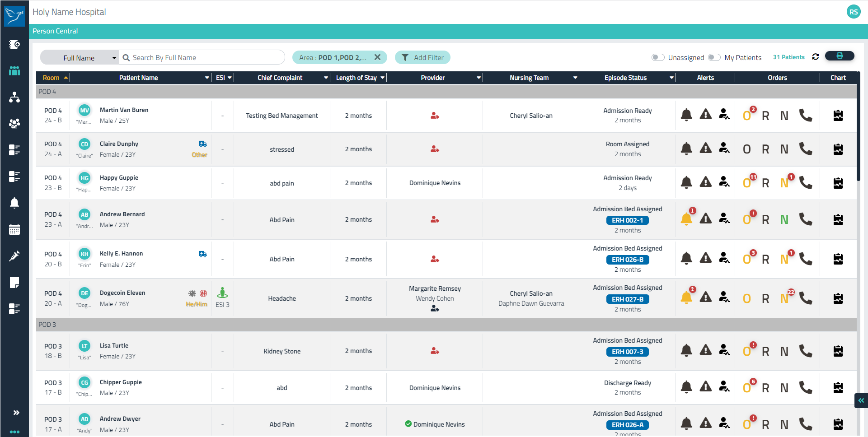Viewport: 868px width, 437px height.
Task: Remove the Area POD filter chip
Action: (377, 57)
